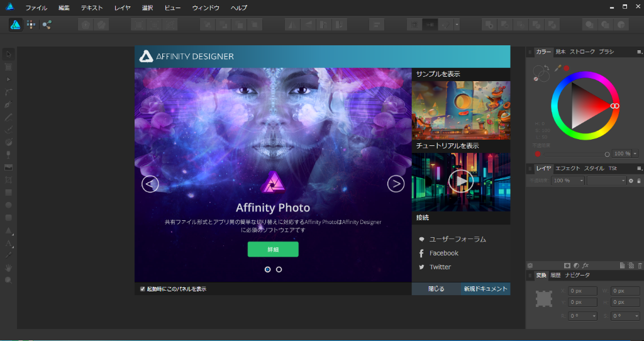
Task: Expand the rotation R angle dropdown
Action: (594, 316)
